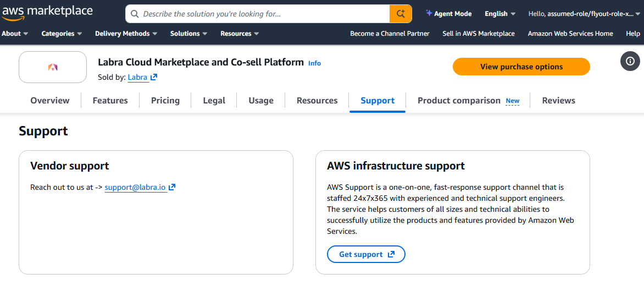644x285 pixels.
Task: Click the AI search button in search bar
Action: point(401,14)
